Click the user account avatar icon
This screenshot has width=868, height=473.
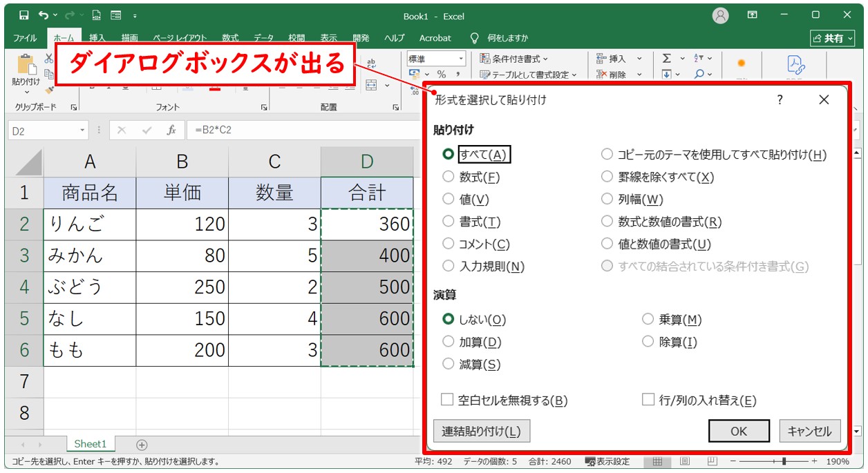[x=721, y=15]
